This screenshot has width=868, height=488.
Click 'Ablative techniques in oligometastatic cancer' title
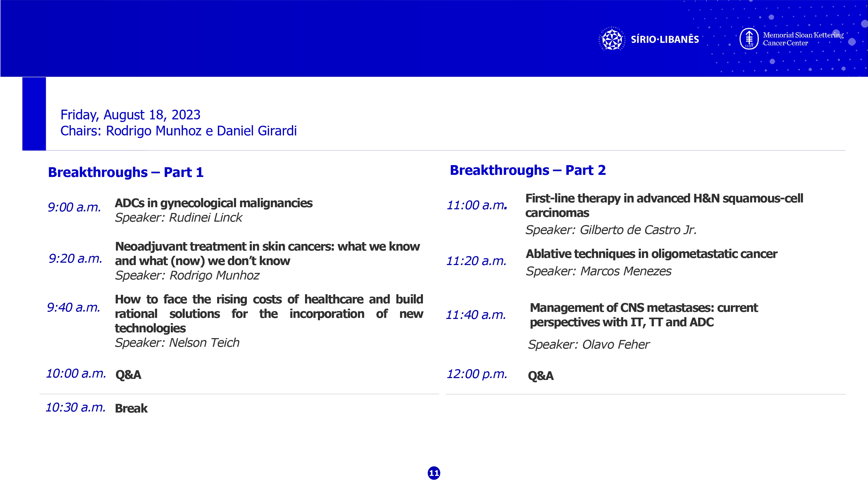coord(651,254)
